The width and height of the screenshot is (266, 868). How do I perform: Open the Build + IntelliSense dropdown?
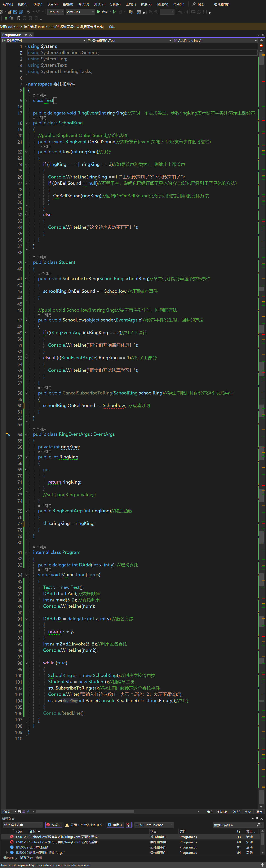tap(154, 825)
